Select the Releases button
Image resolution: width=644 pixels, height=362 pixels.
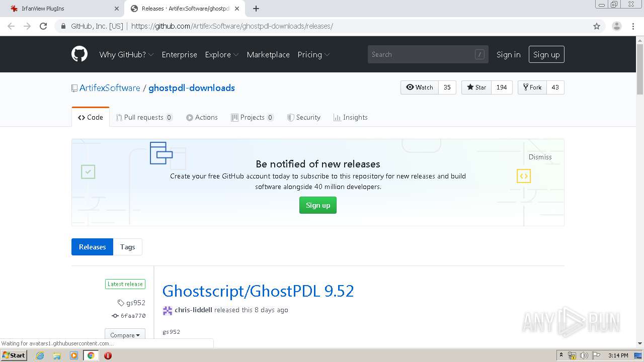[93, 247]
